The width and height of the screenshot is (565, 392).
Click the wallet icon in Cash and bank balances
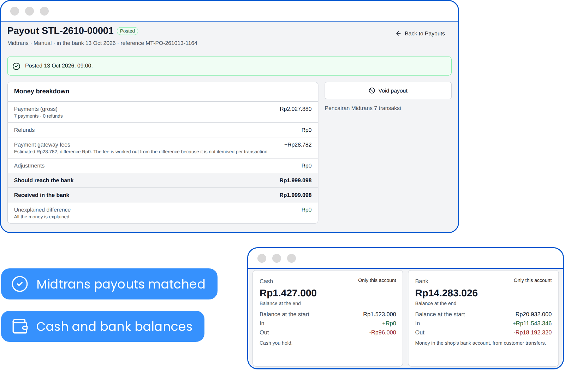(20, 326)
